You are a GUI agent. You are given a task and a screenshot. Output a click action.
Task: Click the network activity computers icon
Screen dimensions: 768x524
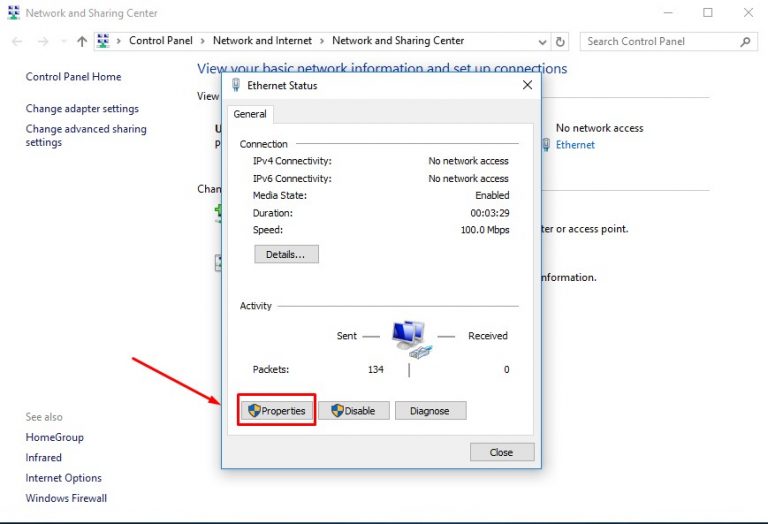pyautogui.click(x=411, y=339)
